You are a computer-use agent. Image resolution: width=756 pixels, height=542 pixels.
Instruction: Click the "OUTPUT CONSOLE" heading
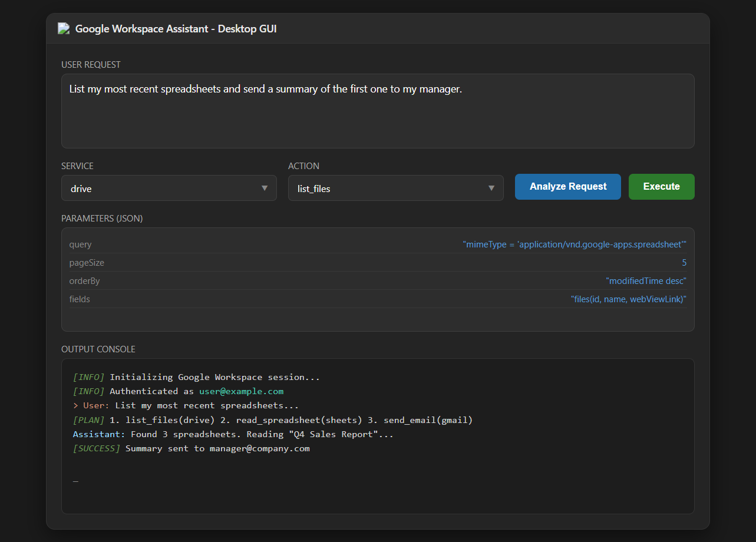coord(98,349)
